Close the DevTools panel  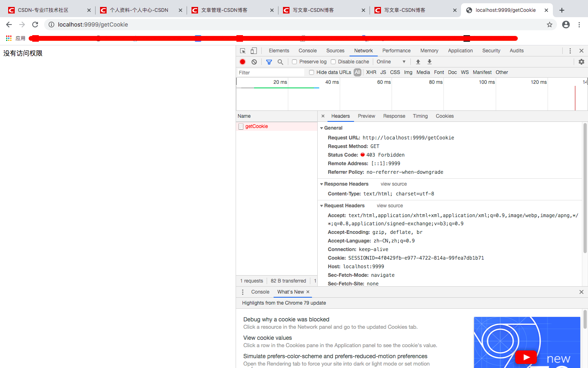(581, 51)
